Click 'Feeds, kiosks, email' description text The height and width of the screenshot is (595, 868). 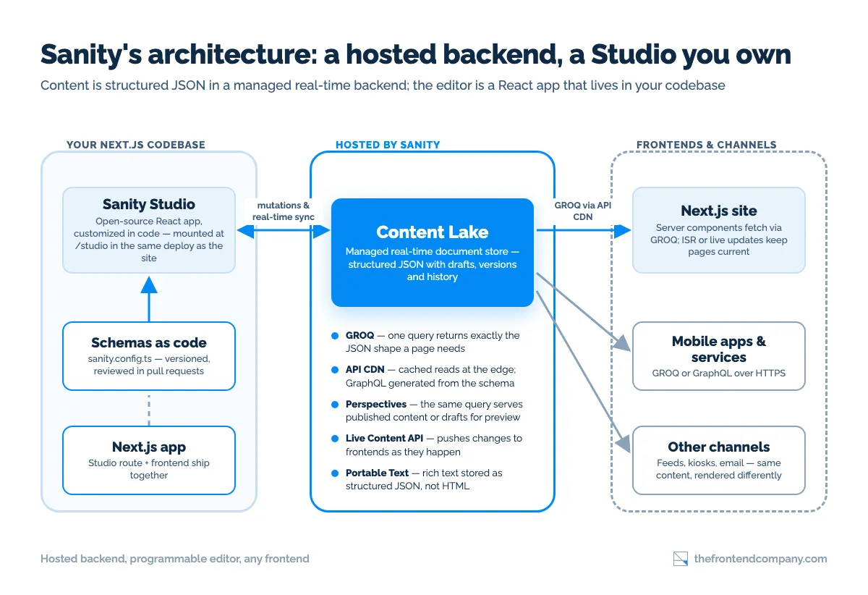(x=719, y=469)
